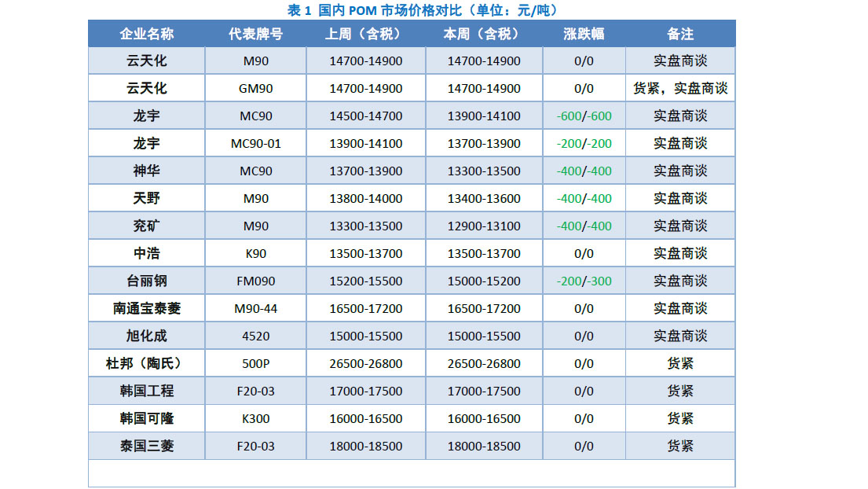Select the 'MC90-01' grade cell
868x489 pixels.
pyautogui.click(x=256, y=143)
